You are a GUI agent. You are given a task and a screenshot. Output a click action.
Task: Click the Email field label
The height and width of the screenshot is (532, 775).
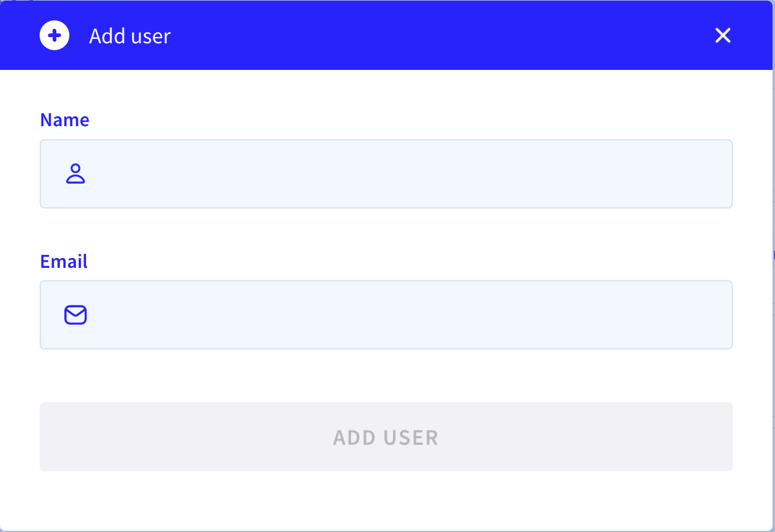click(64, 261)
